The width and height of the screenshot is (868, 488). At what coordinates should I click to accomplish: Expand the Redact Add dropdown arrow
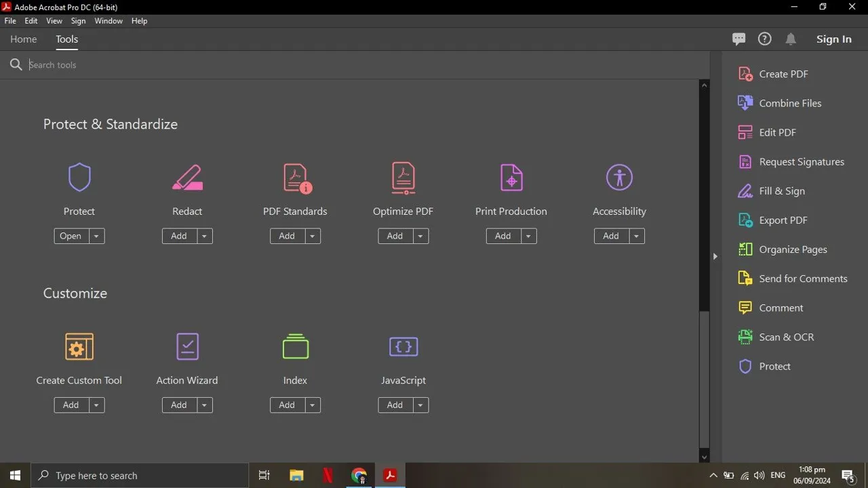click(x=204, y=236)
